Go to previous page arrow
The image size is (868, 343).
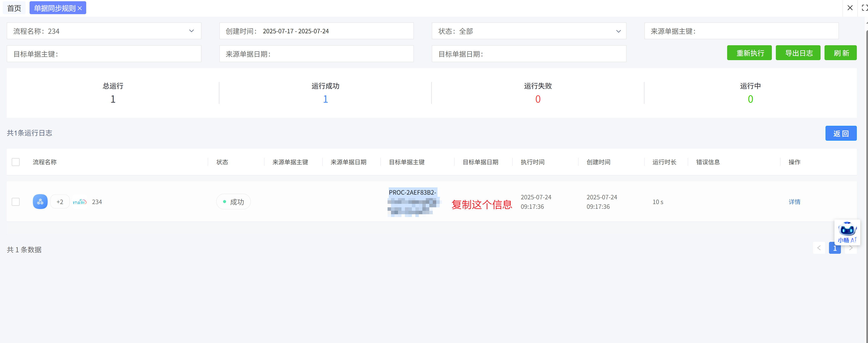pos(819,248)
